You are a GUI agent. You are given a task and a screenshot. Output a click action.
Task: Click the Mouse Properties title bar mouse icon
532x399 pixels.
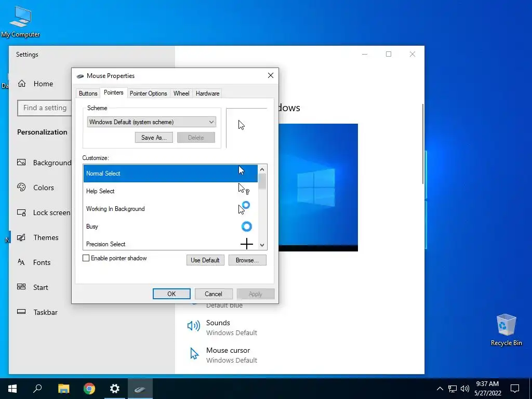click(x=80, y=76)
